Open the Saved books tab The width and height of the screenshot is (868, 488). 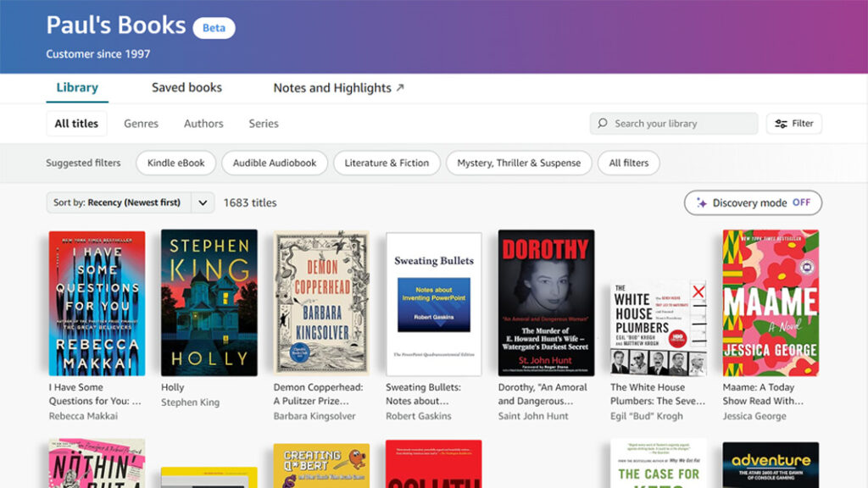pyautogui.click(x=186, y=87)
